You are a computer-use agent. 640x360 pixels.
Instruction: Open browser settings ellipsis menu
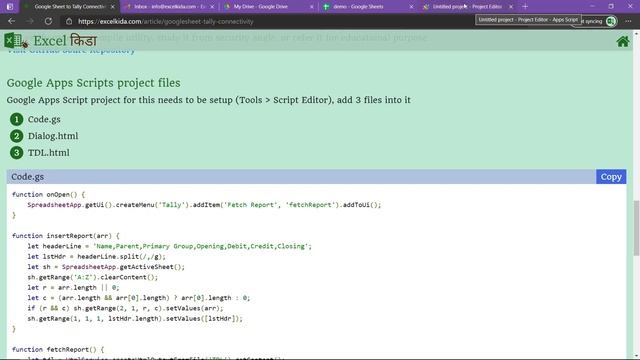[628, 21]
